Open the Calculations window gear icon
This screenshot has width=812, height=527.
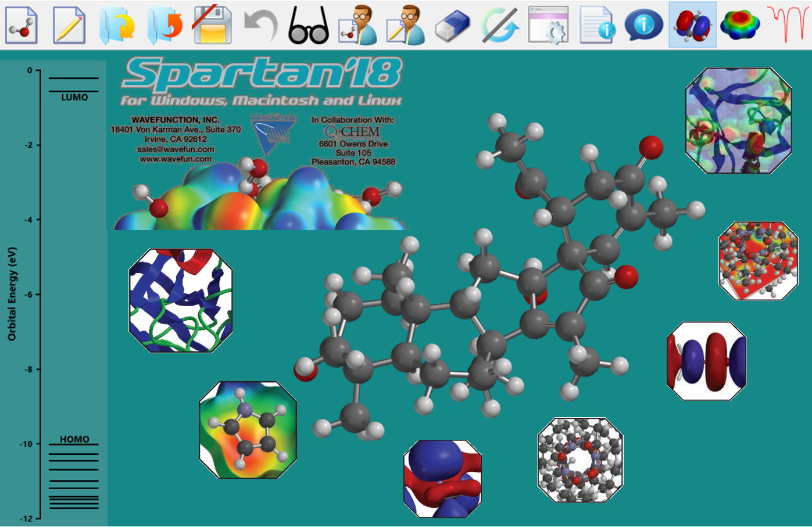click(x=548, y=25)
